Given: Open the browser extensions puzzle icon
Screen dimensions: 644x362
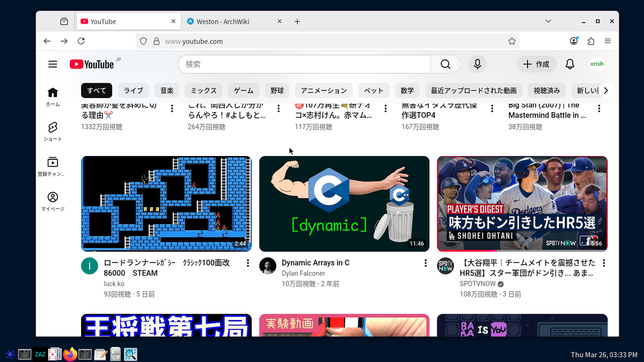Looking at the screenshot, I should pos(591,41).
